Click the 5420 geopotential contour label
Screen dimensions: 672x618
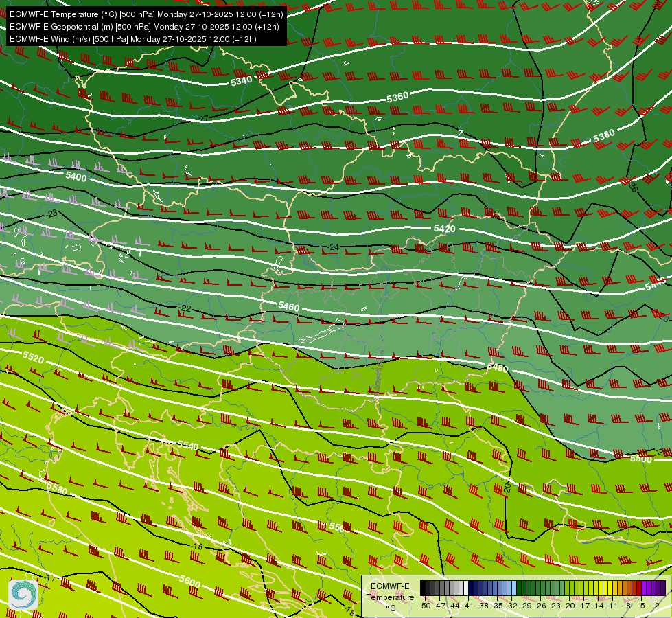click(x=444, y=228)
